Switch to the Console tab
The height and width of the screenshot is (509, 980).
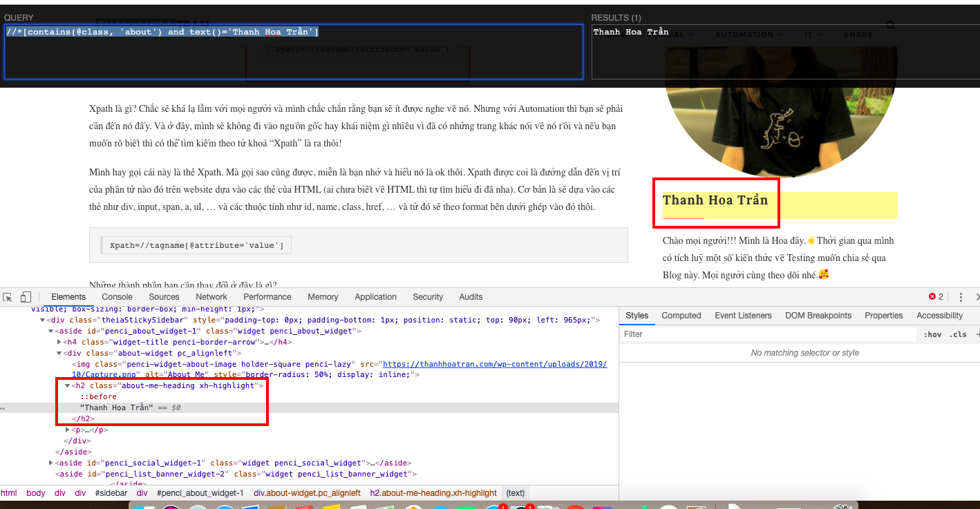coord(117,297)
